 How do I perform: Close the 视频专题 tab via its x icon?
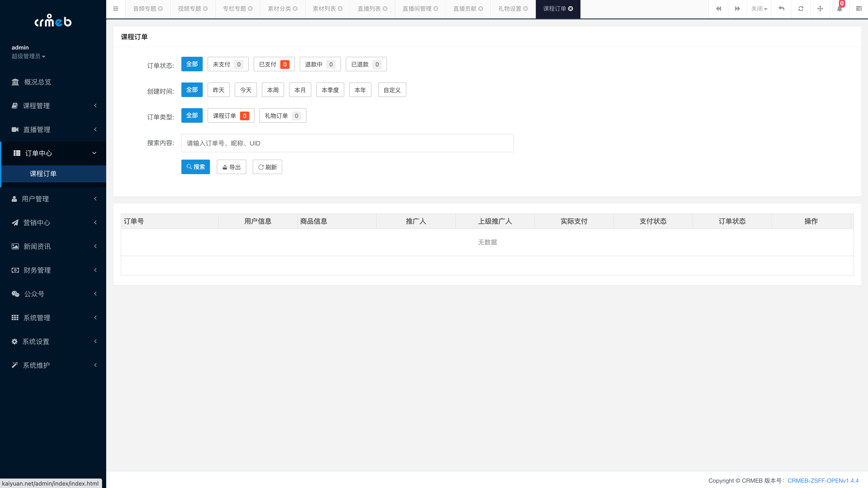point(206,9)
